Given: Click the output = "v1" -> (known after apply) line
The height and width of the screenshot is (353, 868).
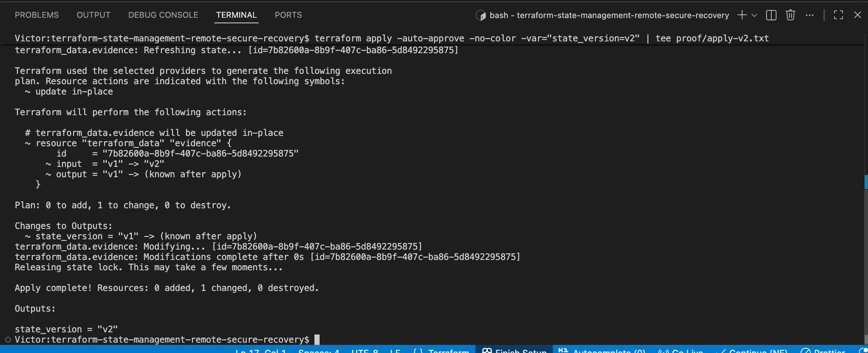Looking at the screenshot, I should pyautogui.click(x=144, y=174).
